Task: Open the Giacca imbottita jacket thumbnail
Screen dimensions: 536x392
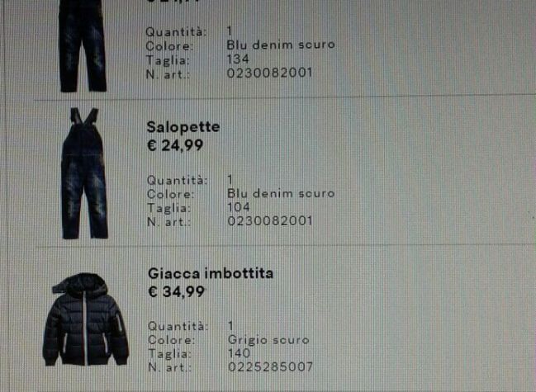Action: click(x=85, y=319)
